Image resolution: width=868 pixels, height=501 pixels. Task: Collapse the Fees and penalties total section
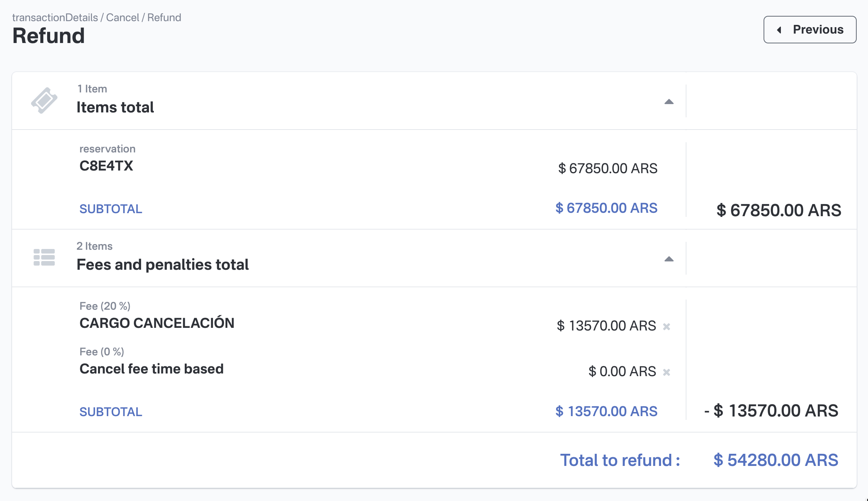(669, 259)
